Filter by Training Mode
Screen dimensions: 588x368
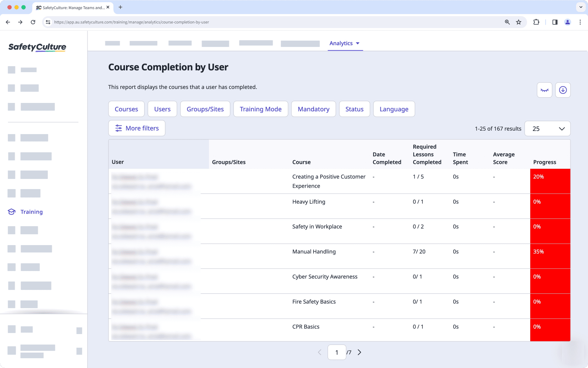pos(260,109)
